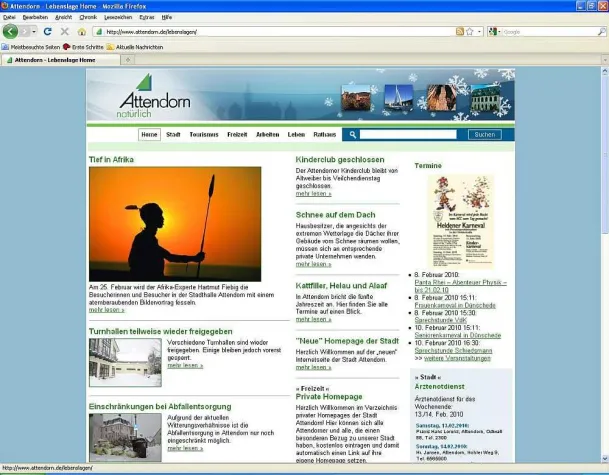Image resolution: width=609 pixels, height=475 pixels.
Task: Open a new tab with the plus button
Action: [128, 60]
